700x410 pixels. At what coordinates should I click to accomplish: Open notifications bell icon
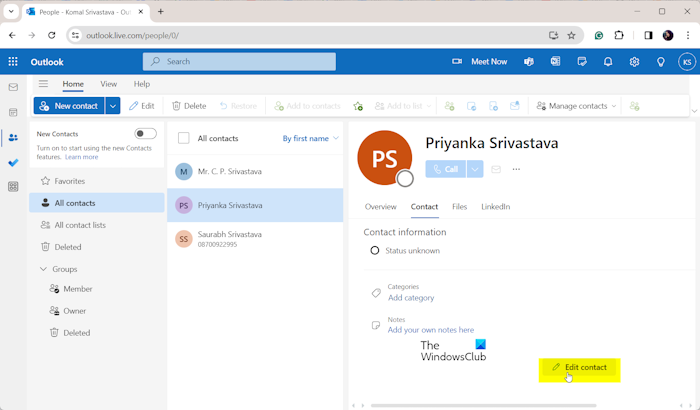pyautogui.click(x=608, y=62)
